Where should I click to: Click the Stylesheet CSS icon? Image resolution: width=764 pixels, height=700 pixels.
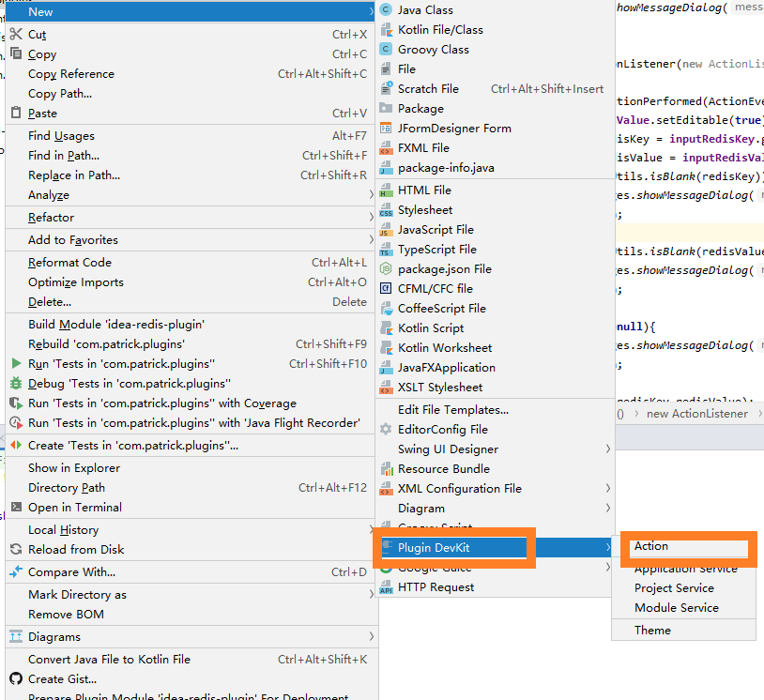coord(386,210)
